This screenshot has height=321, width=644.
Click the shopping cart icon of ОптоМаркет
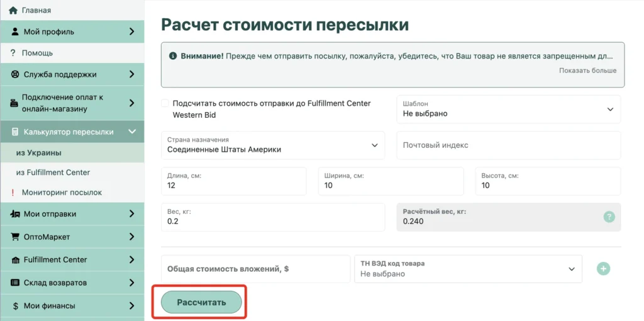(15, 237)
